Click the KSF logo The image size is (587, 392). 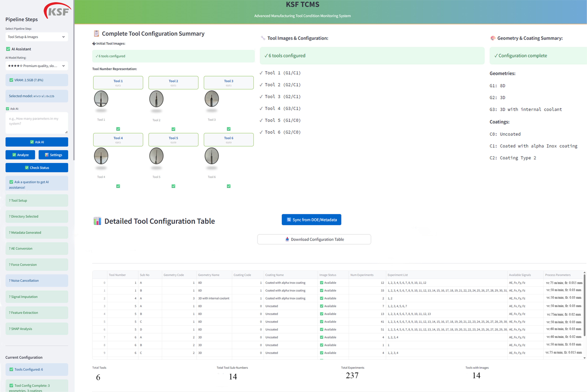pyautogui.click(x=58, y=11)
